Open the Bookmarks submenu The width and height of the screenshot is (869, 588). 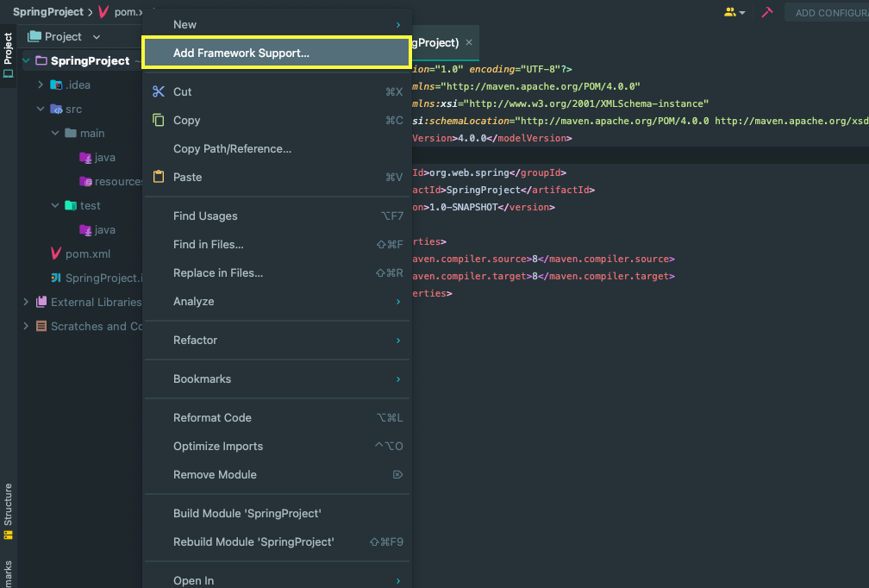coord(276,379)
